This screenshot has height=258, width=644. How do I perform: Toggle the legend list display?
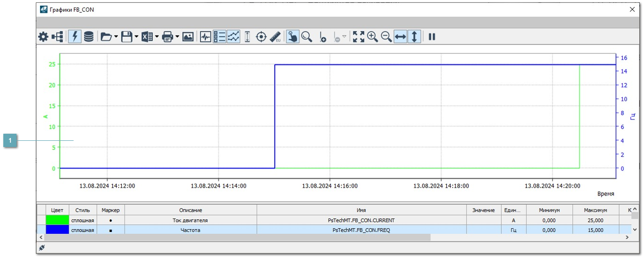[x=219, y=37]
